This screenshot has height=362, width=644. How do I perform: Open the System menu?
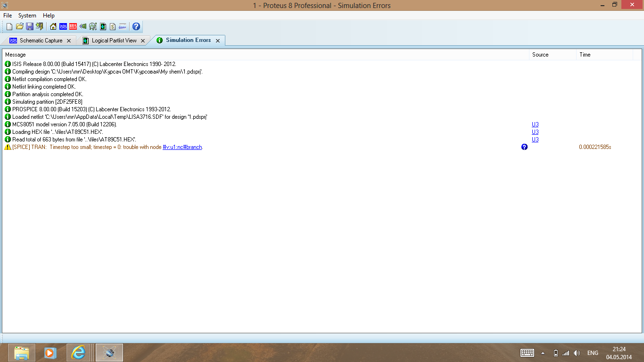coord(27,16)
